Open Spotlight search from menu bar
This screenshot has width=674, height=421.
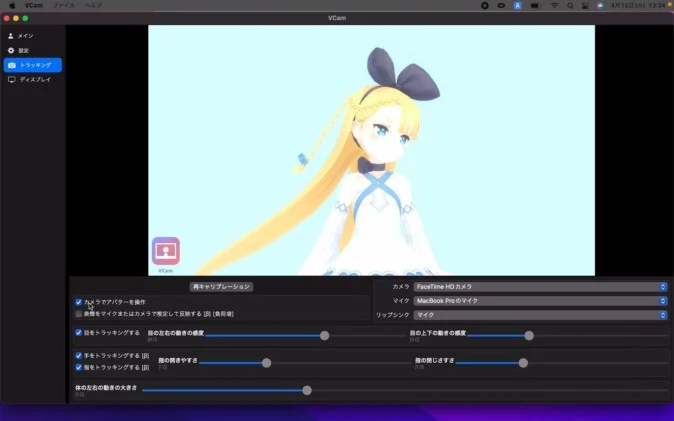(570, 6)
